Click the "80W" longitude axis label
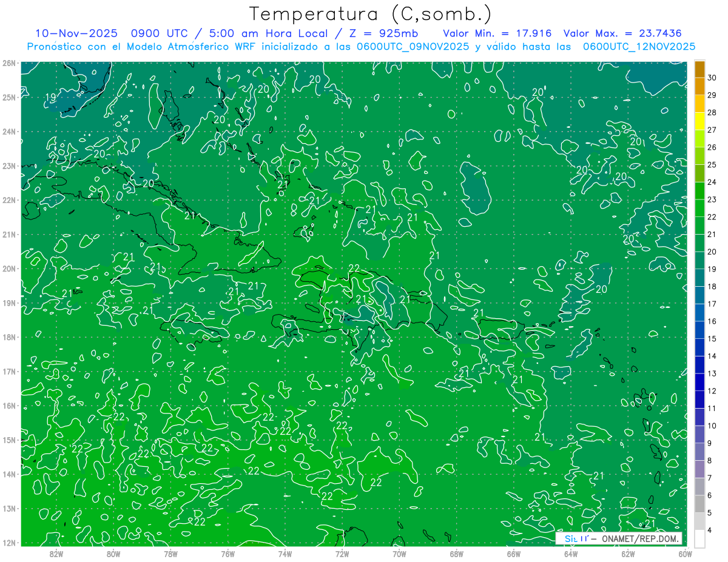This screenshot has height=562, width=728. (113, 554)
